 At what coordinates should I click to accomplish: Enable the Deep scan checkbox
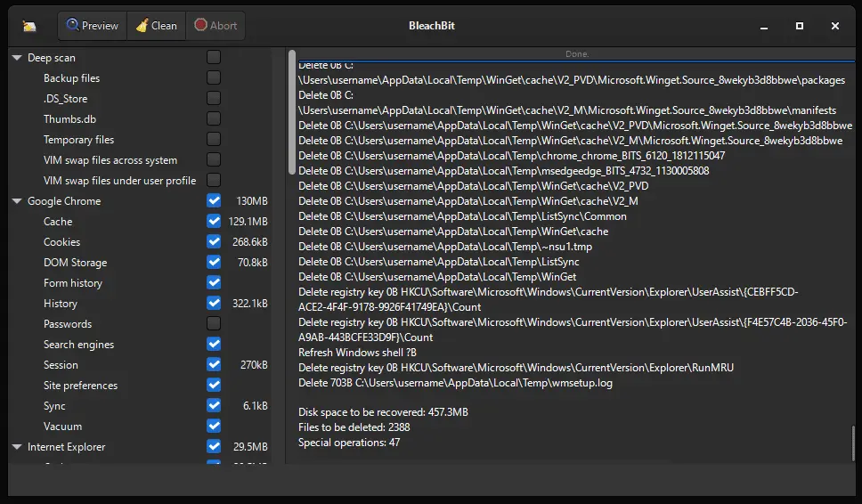(x=214, y=57)
